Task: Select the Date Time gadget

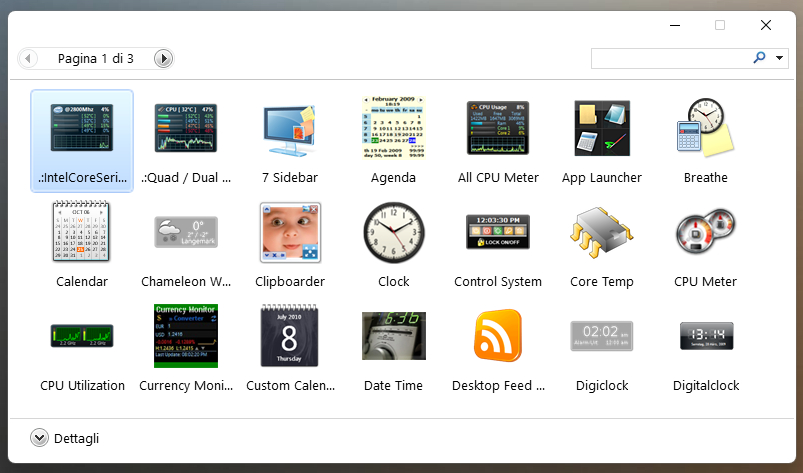Action: pos(394,336)
